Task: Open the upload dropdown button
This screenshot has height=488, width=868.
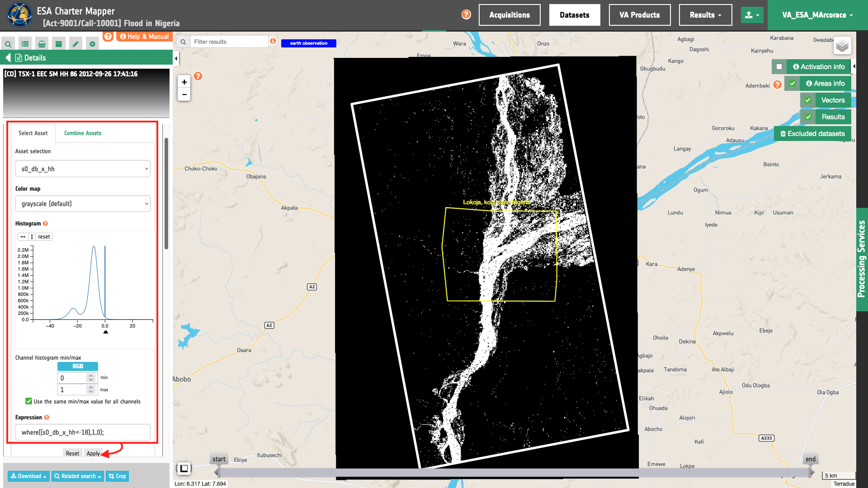Action: pos(752,15)
